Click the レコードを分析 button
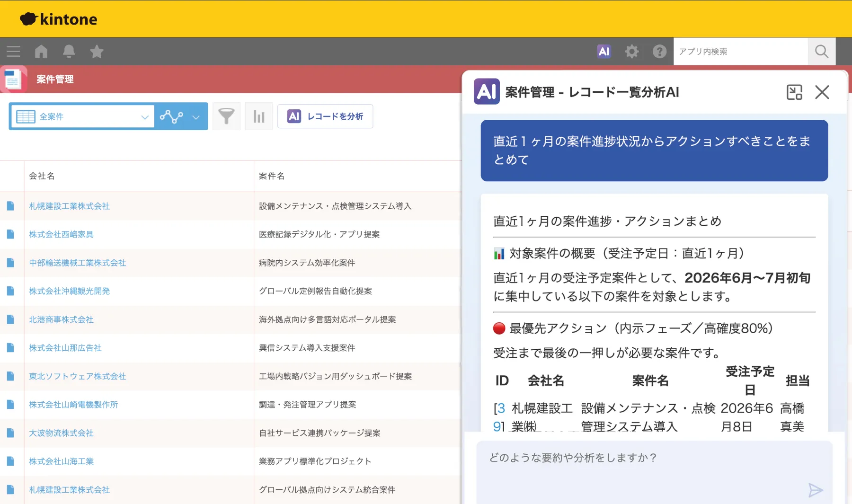This screenshot has width=852, height=504. pos(325,116)
